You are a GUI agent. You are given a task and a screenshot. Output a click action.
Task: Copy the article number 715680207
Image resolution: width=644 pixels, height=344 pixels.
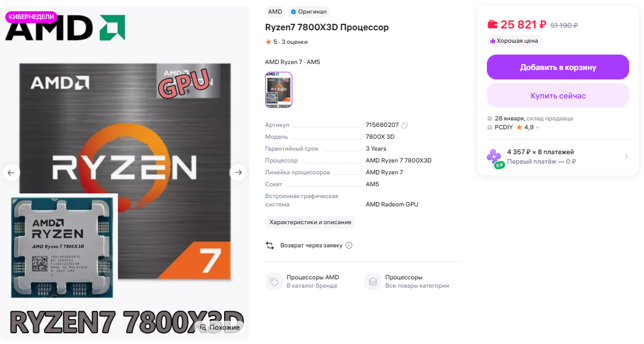pos(404,125)
